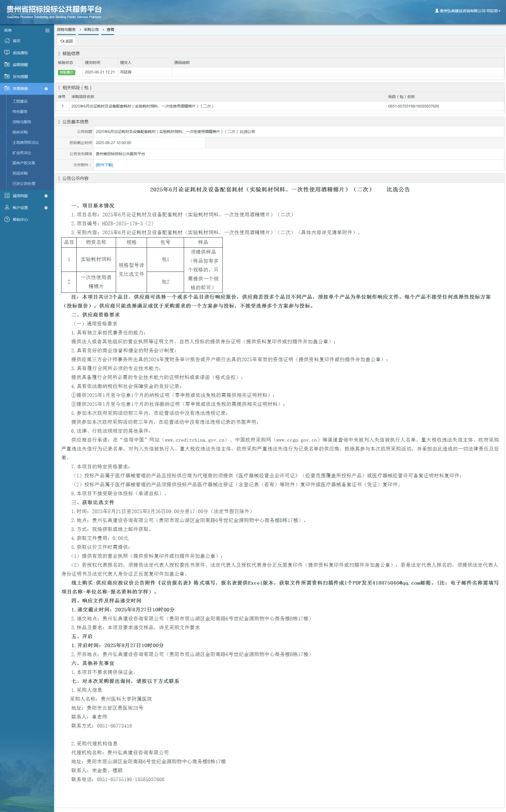Open 发布提醒 menu label
Screen dimensions: 506x812
click(20, 77)
